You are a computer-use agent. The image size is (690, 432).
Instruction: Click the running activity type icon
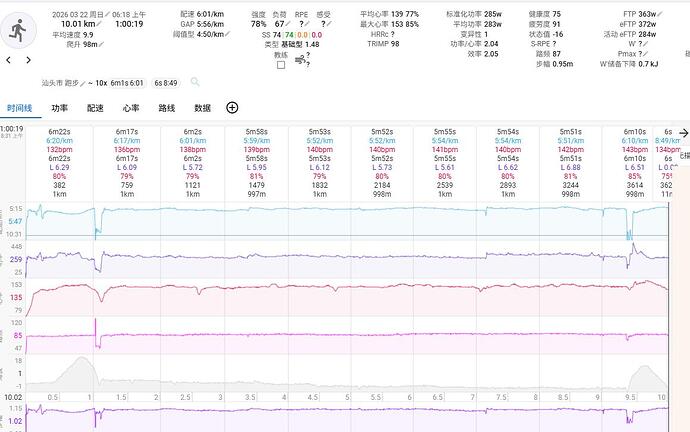[18, 30]
